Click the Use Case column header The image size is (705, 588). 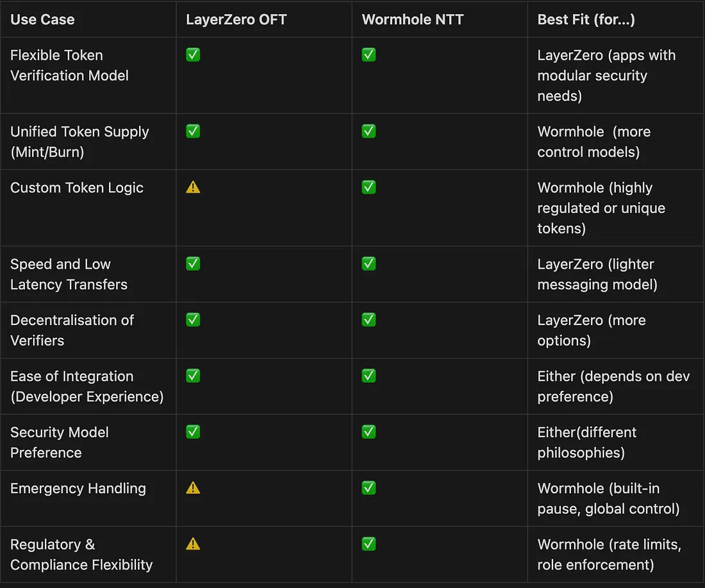(x=42, y=19)
